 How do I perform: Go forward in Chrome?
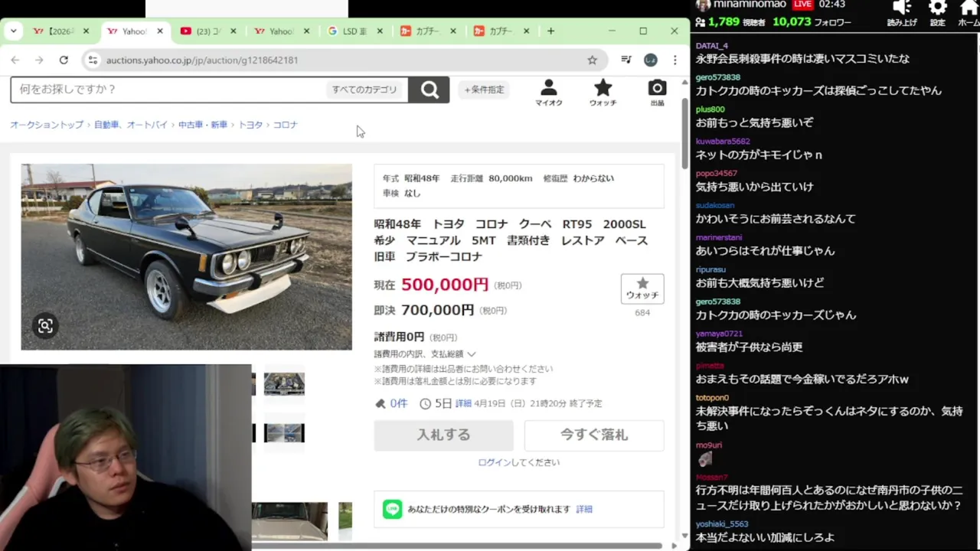coord(39,60)
